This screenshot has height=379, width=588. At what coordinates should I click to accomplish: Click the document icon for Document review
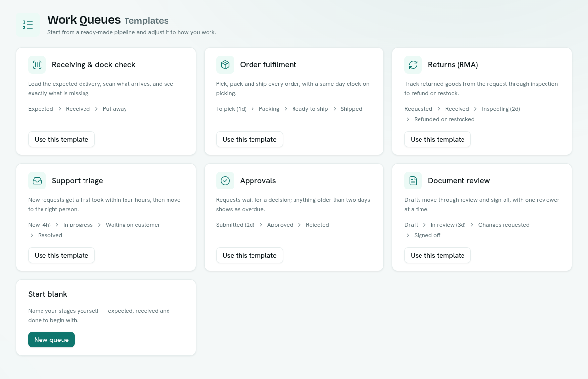[413, 181]
